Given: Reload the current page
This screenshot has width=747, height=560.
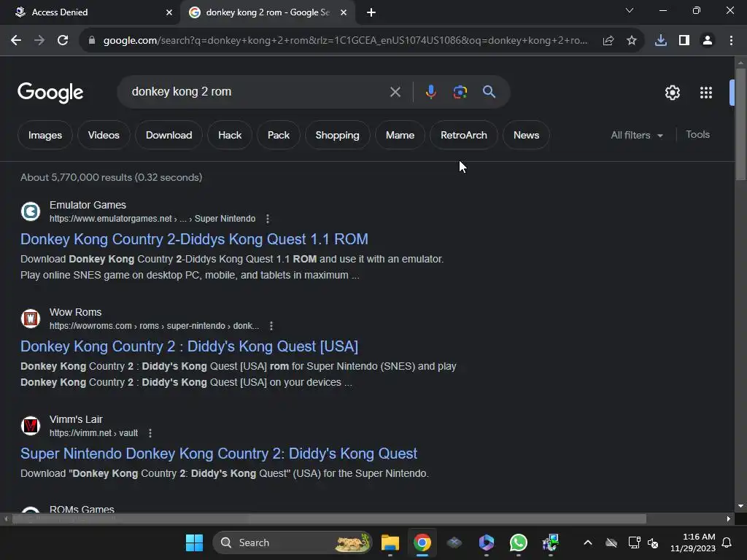Looking at the screenshot, I should click(x=63, y=41).
